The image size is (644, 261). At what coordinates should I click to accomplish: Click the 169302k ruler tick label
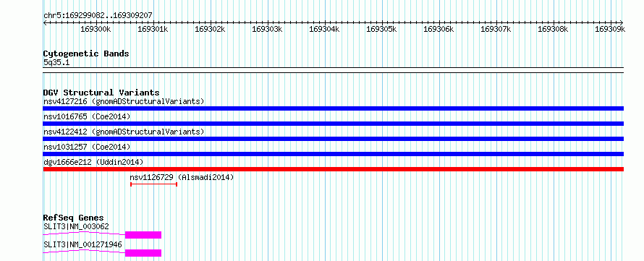point(210,29)
